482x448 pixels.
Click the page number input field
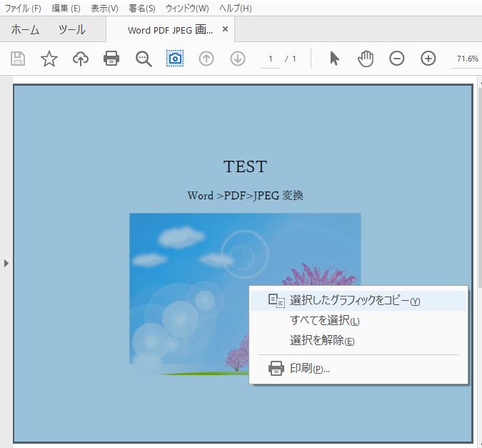coord(271,59)
